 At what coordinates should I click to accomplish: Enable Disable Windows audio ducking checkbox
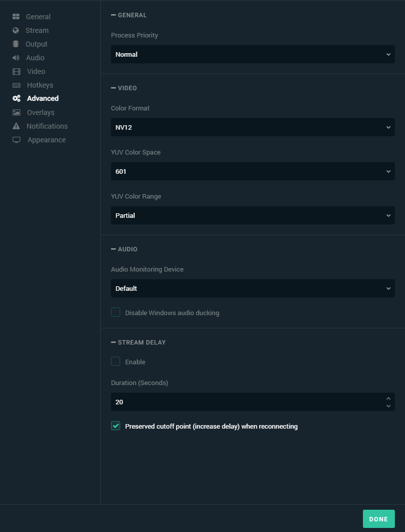coord(116,312)
